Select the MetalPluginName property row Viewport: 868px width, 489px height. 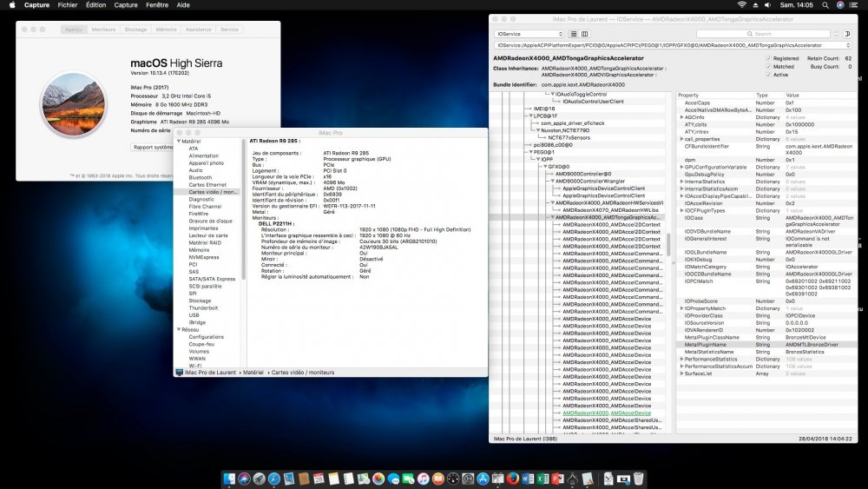pyautogui.click(x=766, y=345)
